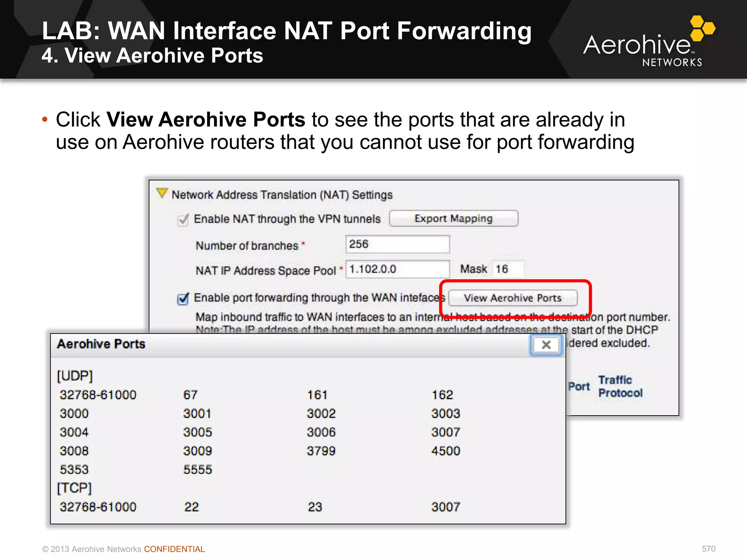747x560 pixels.
Task: Collapse the Network Address Translation (NAT) Settings section
Action: (162, 193)
